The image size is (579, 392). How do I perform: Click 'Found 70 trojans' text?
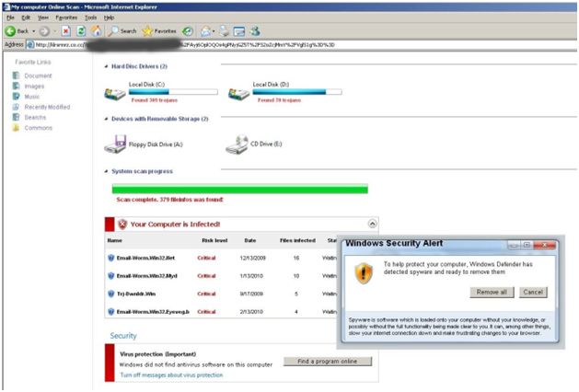tap(279, 100)
